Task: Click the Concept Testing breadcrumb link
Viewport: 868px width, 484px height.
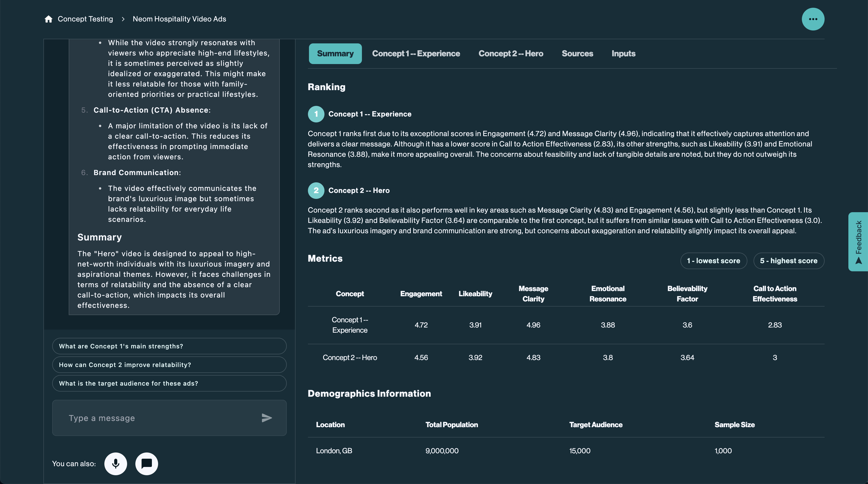Action: [x=85, y=19]
